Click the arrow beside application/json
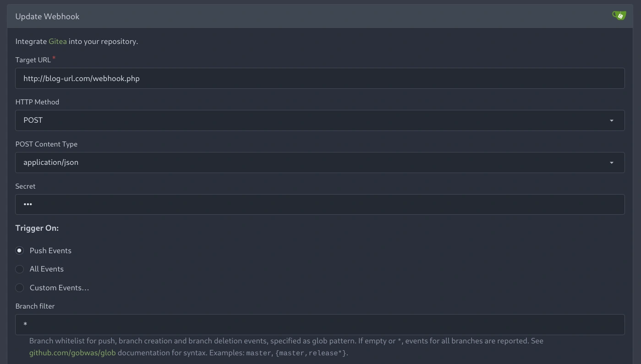The width and height of the screenshot is (641, 364). [611, 163]
